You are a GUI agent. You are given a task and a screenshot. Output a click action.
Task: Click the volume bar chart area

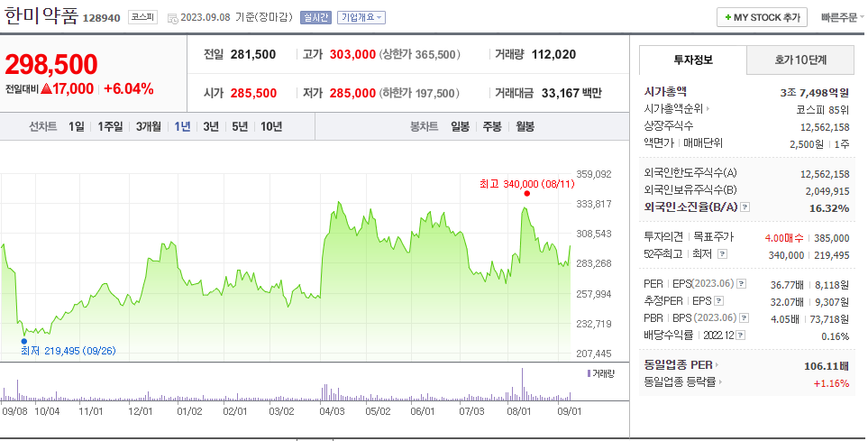click(286, 384)
